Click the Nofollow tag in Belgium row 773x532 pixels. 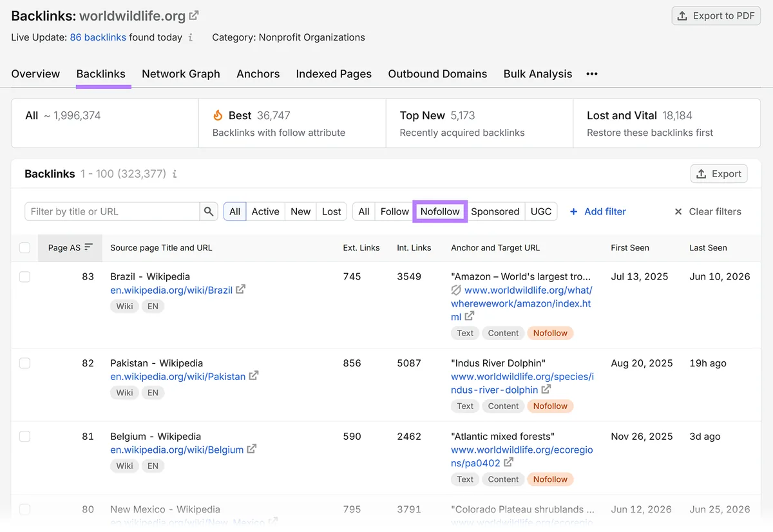coord(550,479)
